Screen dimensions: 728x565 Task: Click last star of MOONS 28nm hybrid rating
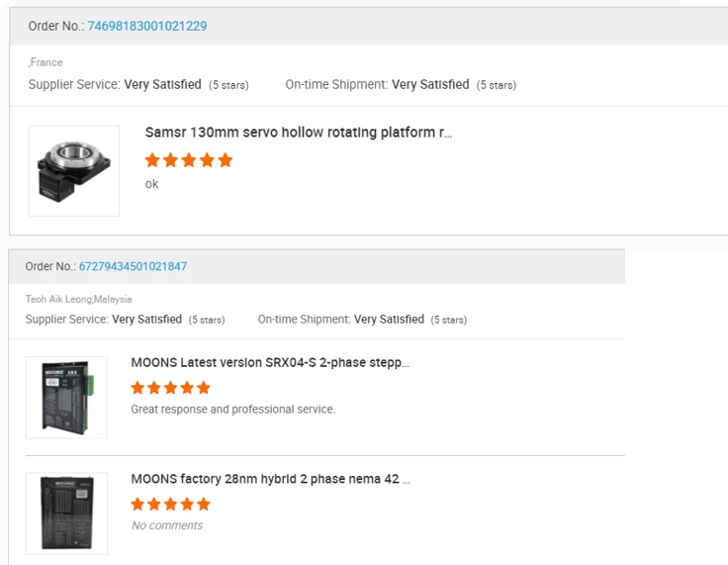pos(204,504)
